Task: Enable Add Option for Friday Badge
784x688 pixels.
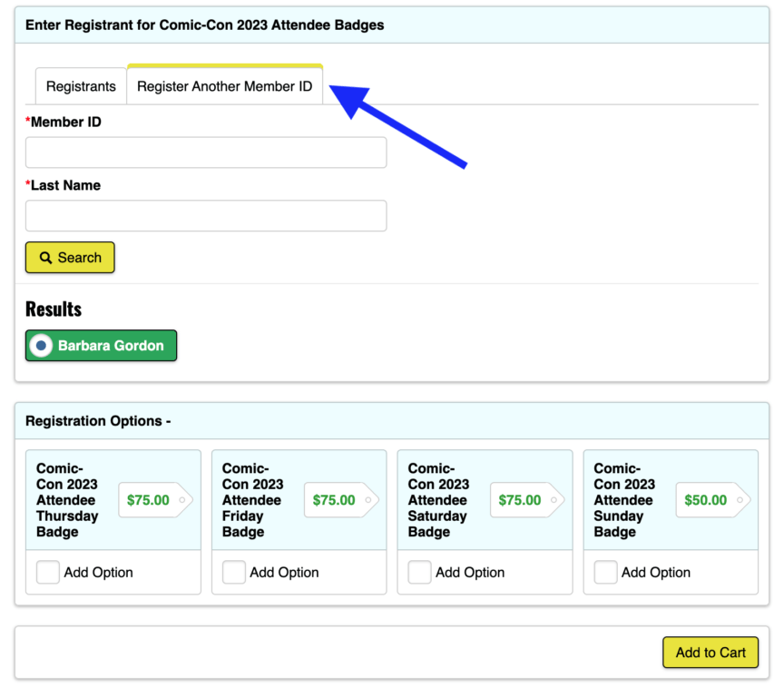Action: pos(234,572)
